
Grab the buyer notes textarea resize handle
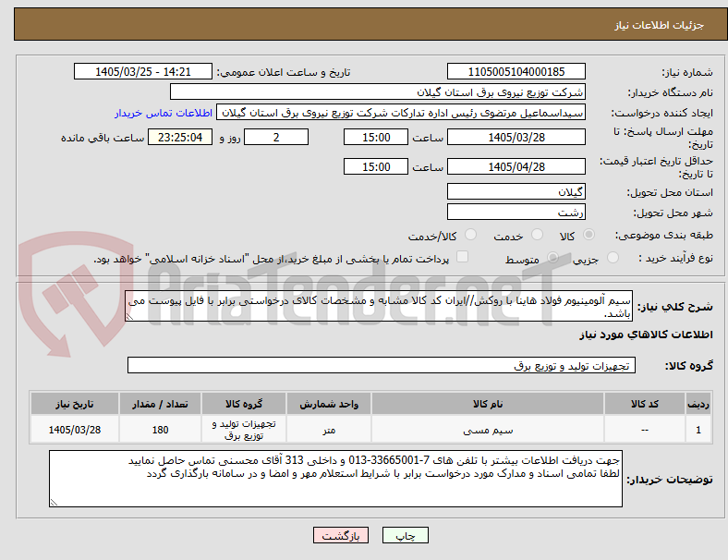point(54,503)
